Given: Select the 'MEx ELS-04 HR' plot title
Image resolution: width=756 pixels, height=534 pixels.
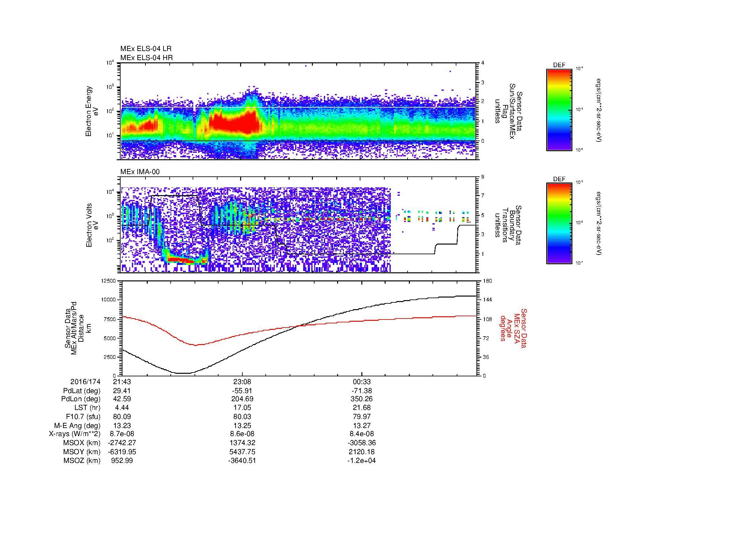Looking at the screenshot, I should point(146,58).
